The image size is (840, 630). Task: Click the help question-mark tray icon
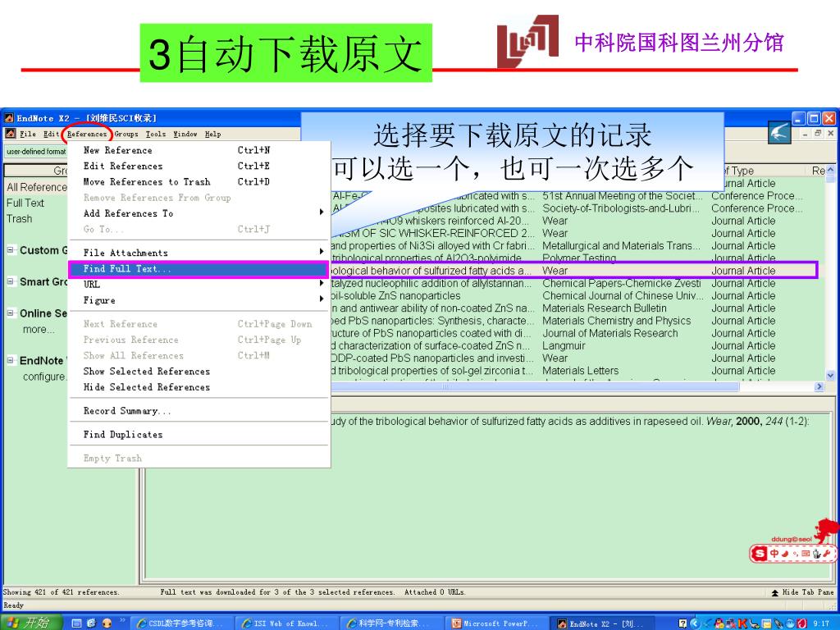682,623
